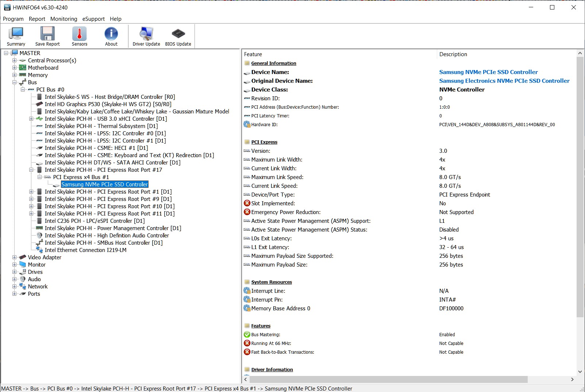Image resolution: width=585 pixels, height=392 pixels.
Task: Click the Bus Mastering green check icon
Action: click(247, 335)
